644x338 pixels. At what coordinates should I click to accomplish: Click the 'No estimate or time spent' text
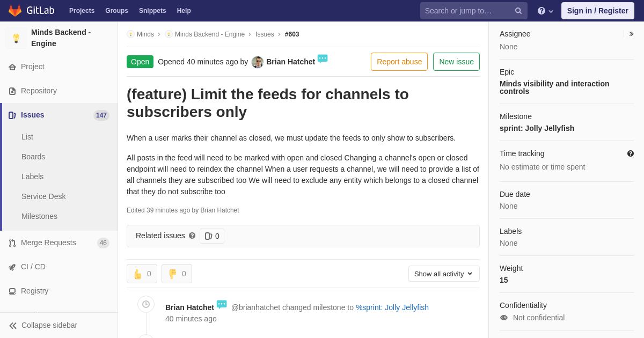pyautogui.click(x=543, y=167)
